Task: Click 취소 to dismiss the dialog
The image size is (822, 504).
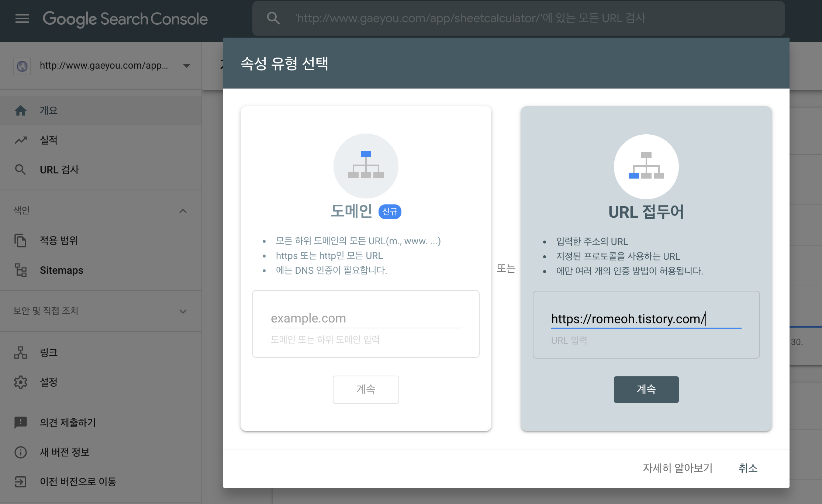Action: pyautogui.click(x=748, y=468)
